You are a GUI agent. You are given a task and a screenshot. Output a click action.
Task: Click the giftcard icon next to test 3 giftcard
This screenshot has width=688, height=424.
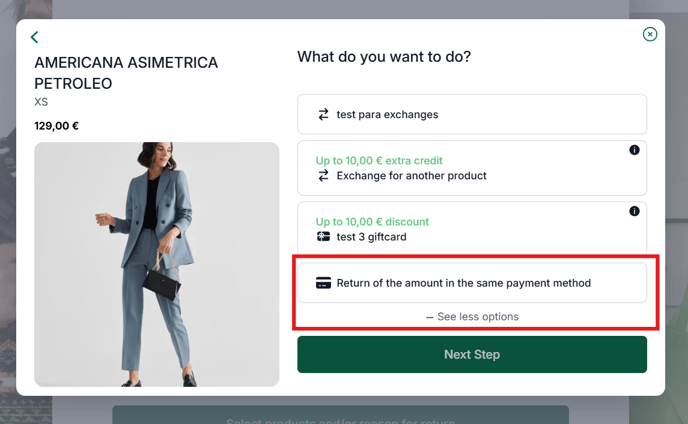pos(323,237)
